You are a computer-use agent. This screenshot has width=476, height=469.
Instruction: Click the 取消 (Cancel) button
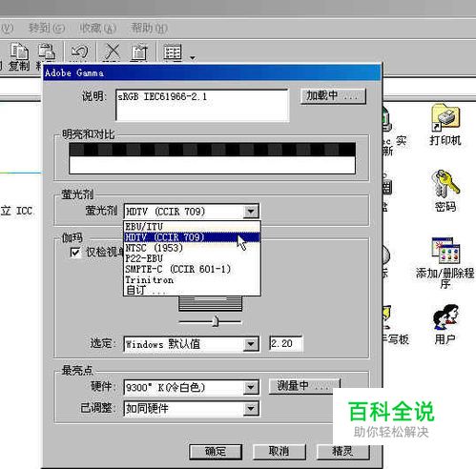click(x=279, y=452)
